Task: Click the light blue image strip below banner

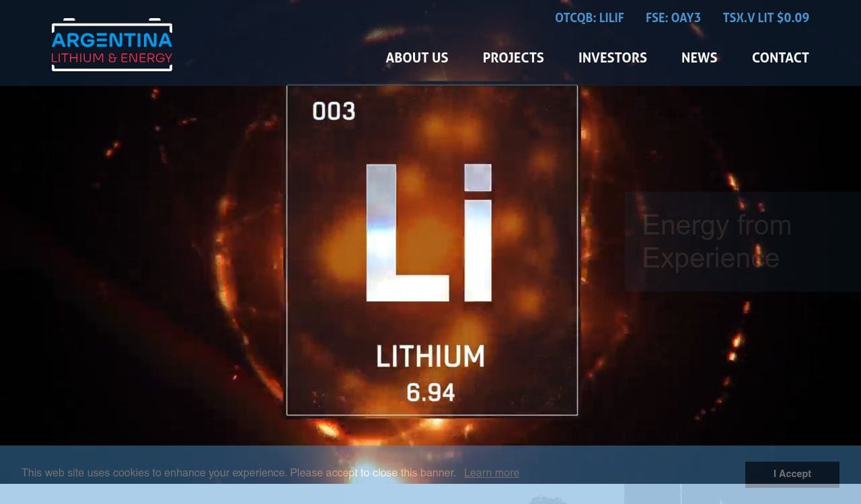Action: 309,495
